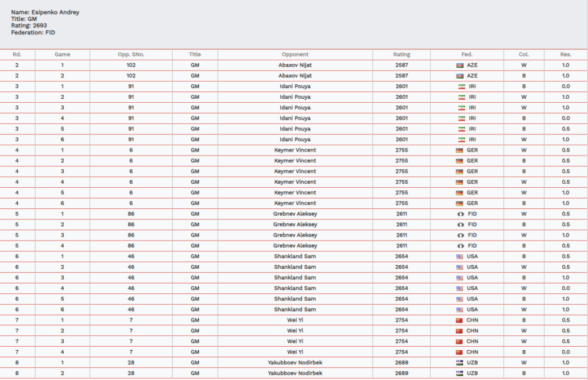Click the USA flag in round 6 game 1
The height and width of the screenshot is (380, 588).
pos(459,257)
